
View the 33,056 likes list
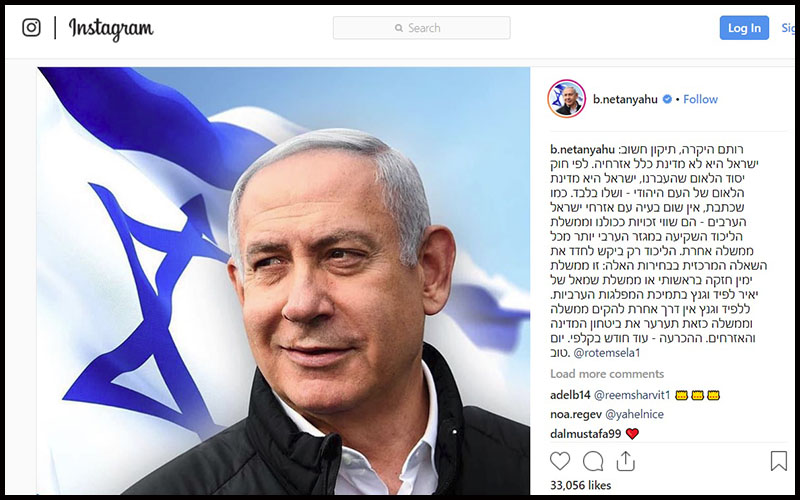coord(581,485)
